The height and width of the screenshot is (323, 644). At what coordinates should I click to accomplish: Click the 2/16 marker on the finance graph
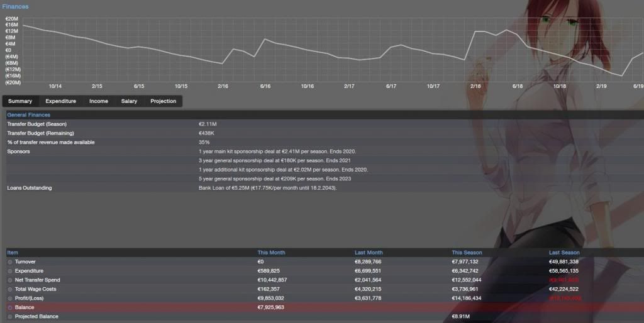[223, 86]
